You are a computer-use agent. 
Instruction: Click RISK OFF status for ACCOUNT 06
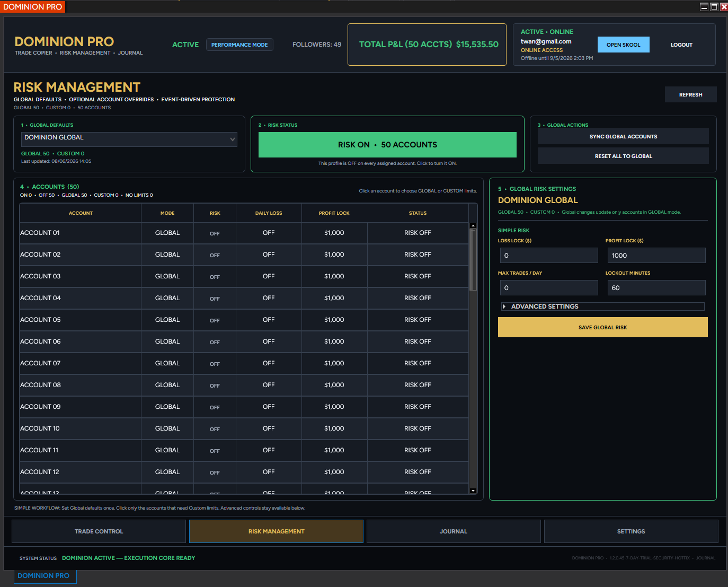tap(418, 341)
